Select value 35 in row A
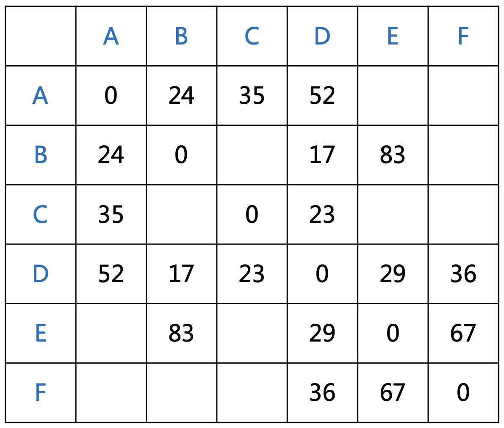Screen dimensions: 504x428 tap(252, 95)
